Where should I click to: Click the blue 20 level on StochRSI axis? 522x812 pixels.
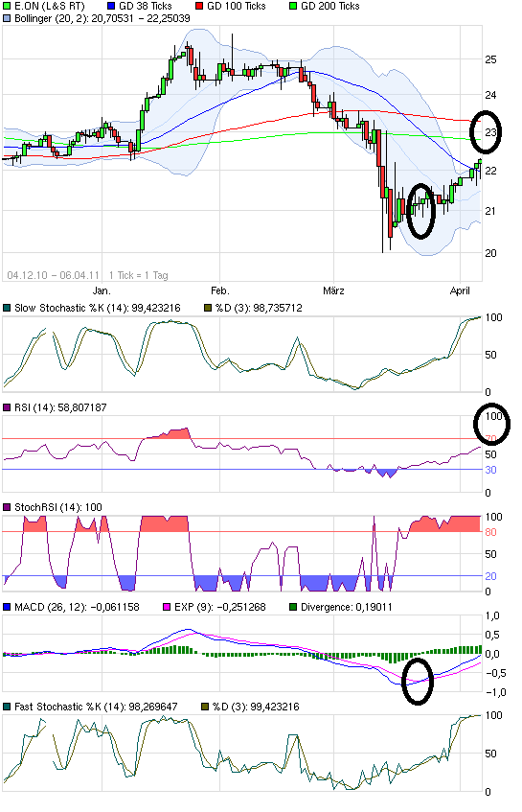point(490,576)
